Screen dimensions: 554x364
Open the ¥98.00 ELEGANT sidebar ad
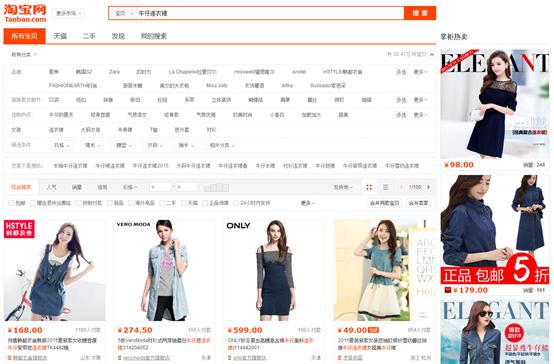pos(494,104)
